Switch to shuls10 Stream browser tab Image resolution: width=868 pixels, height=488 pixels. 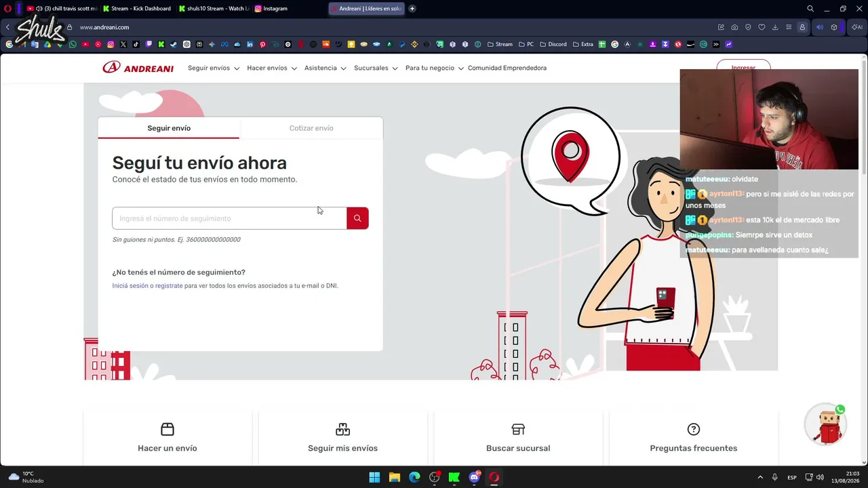pyautogui.click(x=214, y=9)
